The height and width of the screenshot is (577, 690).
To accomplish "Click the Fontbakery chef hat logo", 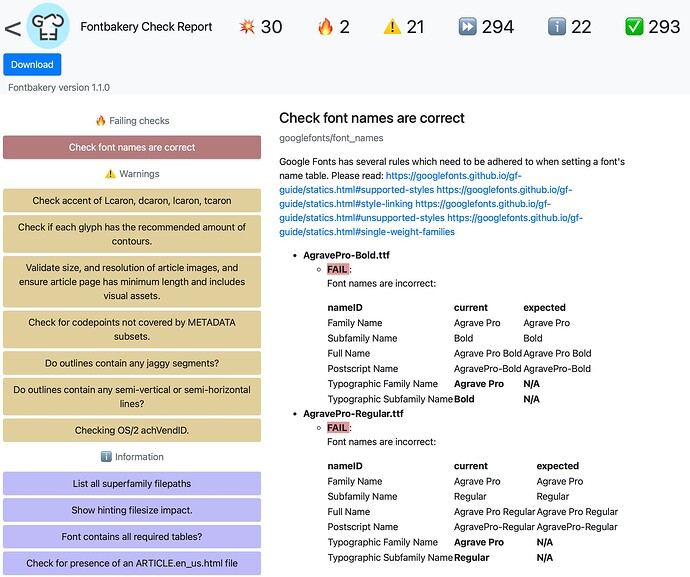I will [x=48, y=27].
